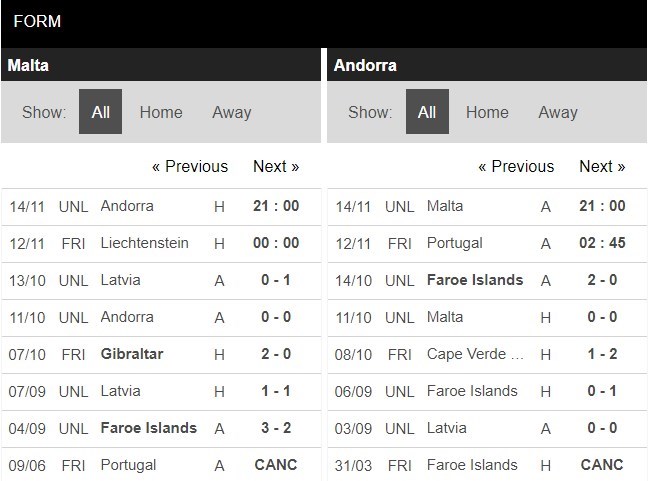The height and width of the screenshot is (481, 653).
Task: Select the All filter under Malta
Action: [x=100, y=112]
